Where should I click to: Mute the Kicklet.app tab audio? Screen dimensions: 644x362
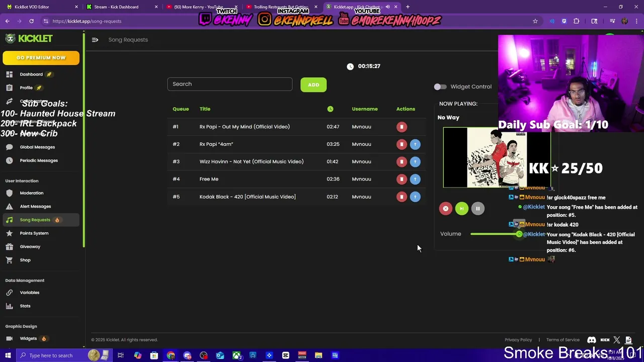click(x=387, y=7)
